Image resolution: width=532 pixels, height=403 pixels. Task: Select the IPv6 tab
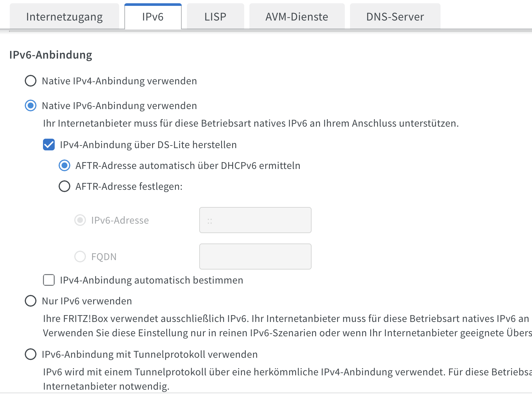(153, 17)
